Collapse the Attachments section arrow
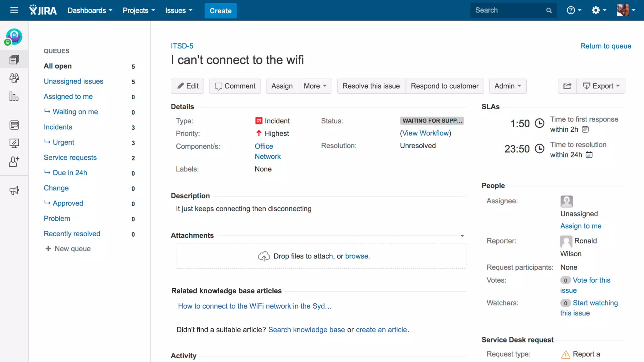Image resolution: width=644 pixels, height=362 pixels. [x=462, y=236]
